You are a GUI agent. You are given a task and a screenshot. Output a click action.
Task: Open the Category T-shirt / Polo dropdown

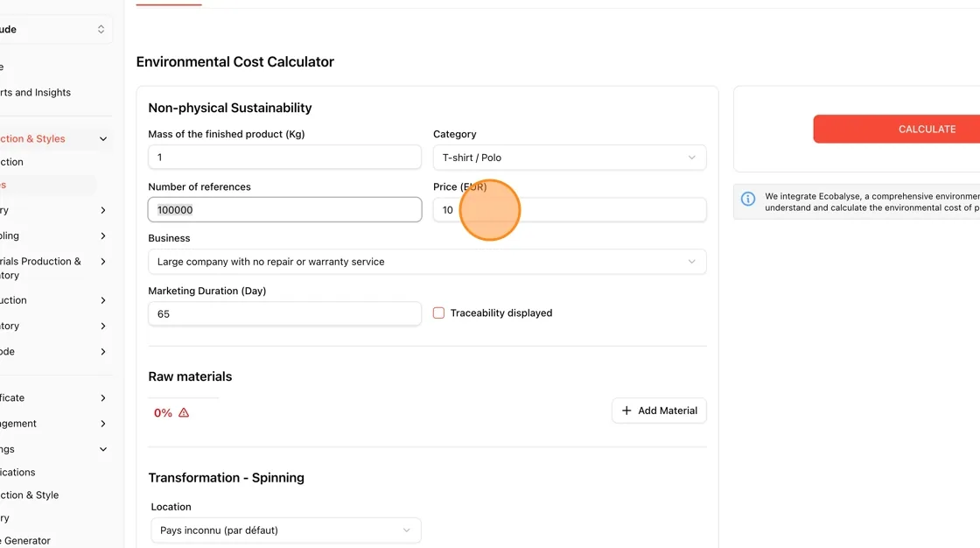pos(570,158)
